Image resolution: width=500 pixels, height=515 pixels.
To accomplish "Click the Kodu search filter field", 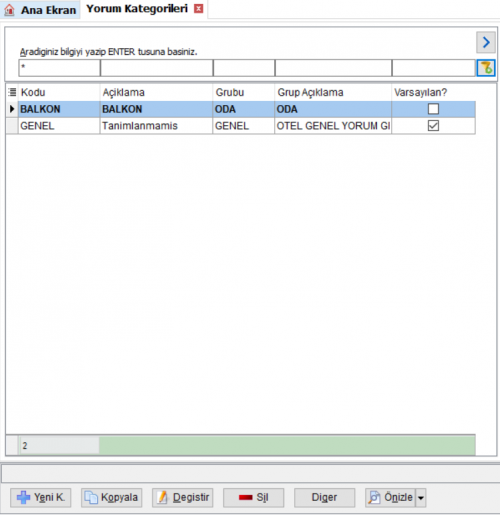I will [x=59, y=68].
